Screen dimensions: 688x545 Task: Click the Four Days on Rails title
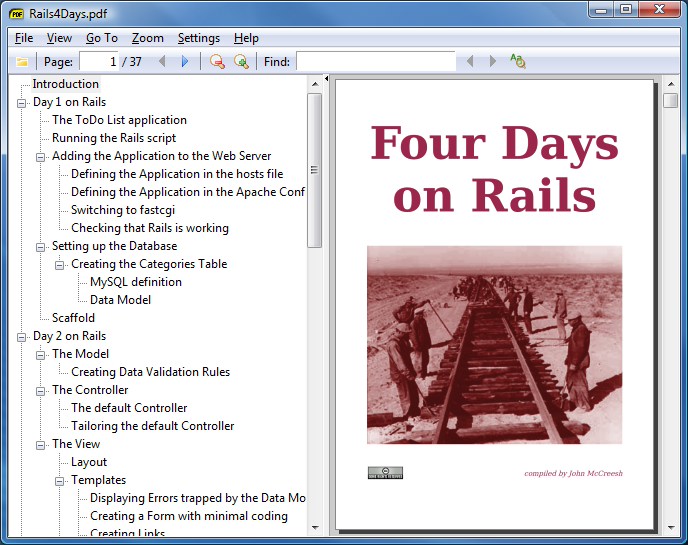[494, 169]
